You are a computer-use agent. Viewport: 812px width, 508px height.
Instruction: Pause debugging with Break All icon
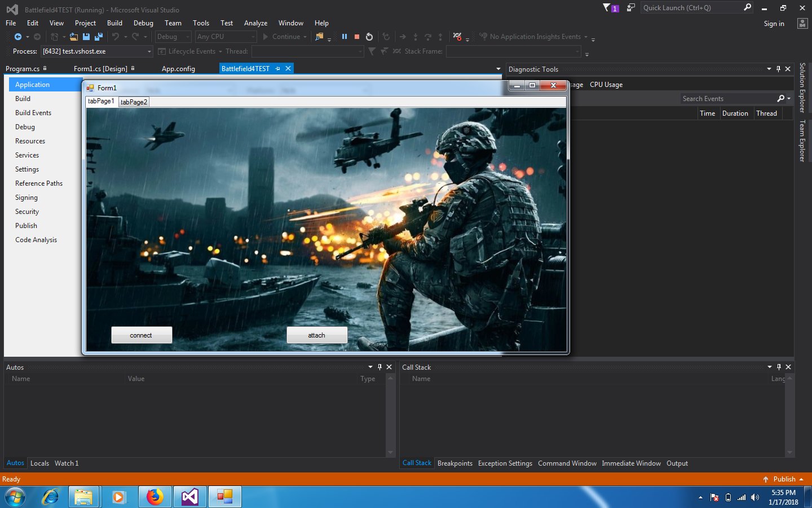(x=344, y=37)
